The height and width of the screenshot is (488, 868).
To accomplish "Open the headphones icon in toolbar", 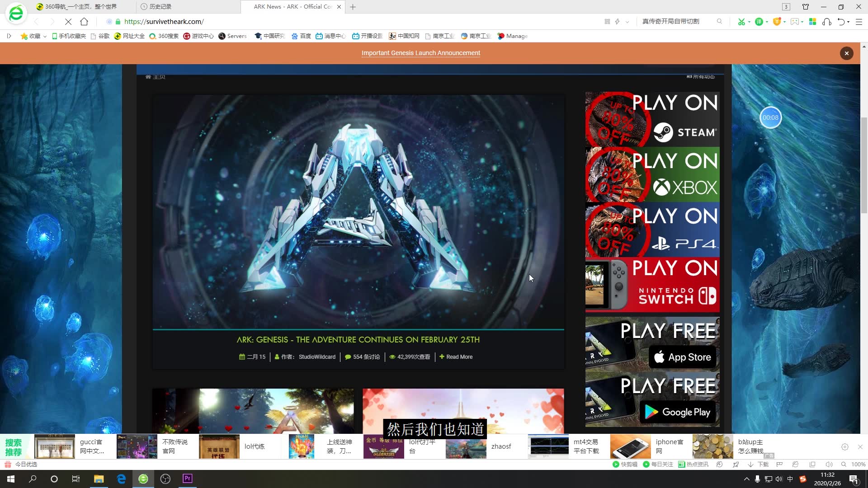I will (827, 22).
